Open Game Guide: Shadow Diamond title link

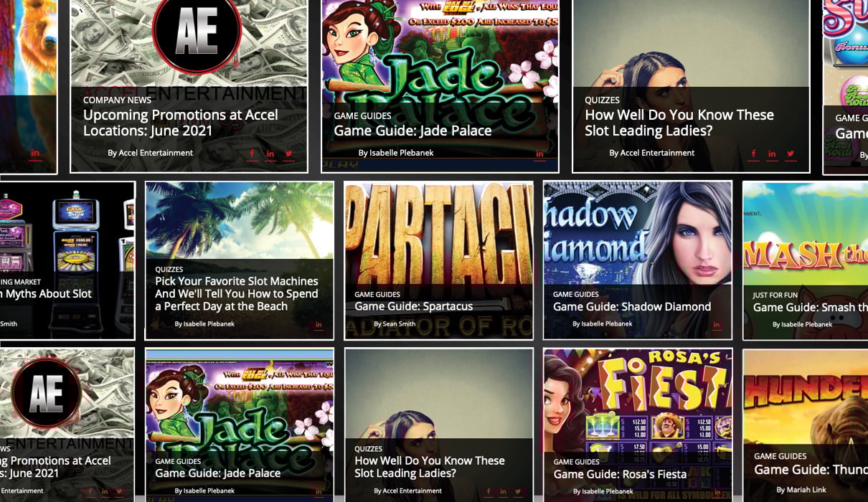click(631, 307)
